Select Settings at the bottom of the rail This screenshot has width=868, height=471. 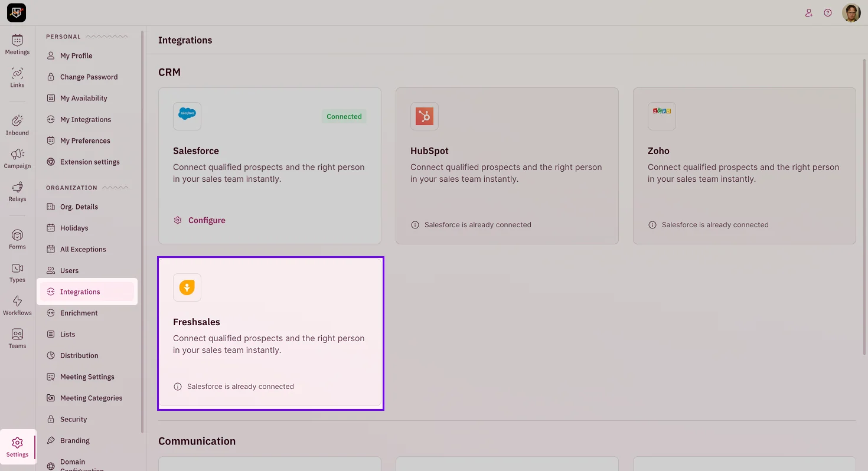pos(17,447)
